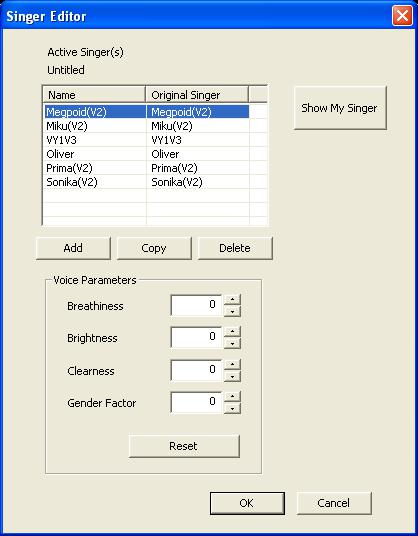Screen dimensions: 418x536
Task: Sort by Original Singer column header
Action: point(197,95)
